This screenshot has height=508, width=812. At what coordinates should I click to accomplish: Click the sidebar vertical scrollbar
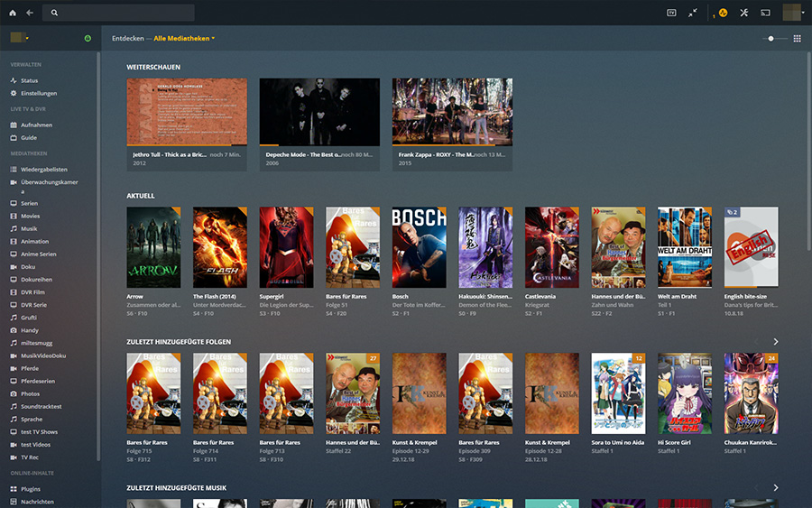coord(98,256)
